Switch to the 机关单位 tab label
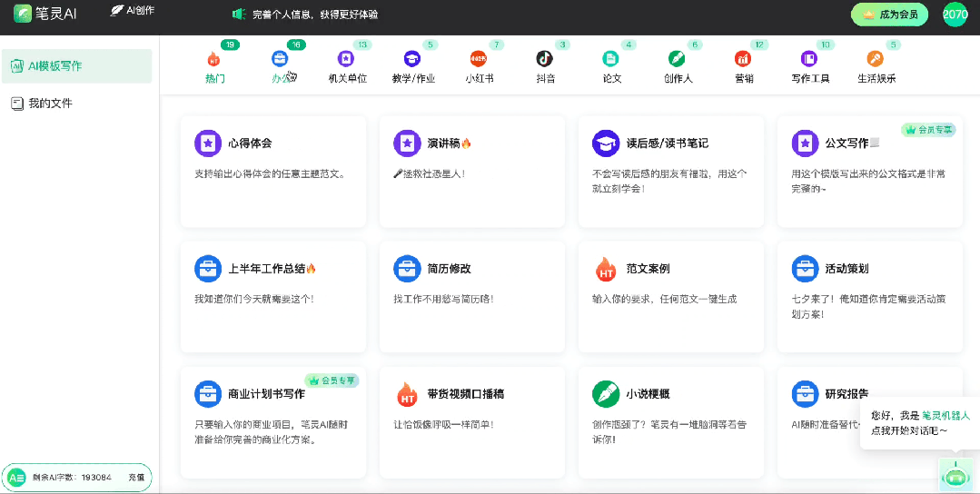 click(x=348, y=79)
